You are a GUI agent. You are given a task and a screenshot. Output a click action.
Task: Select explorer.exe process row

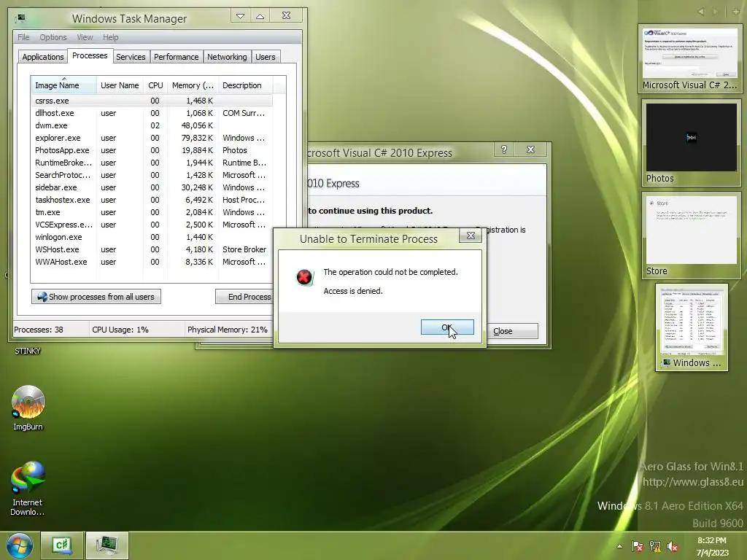[x=152, y=138]
